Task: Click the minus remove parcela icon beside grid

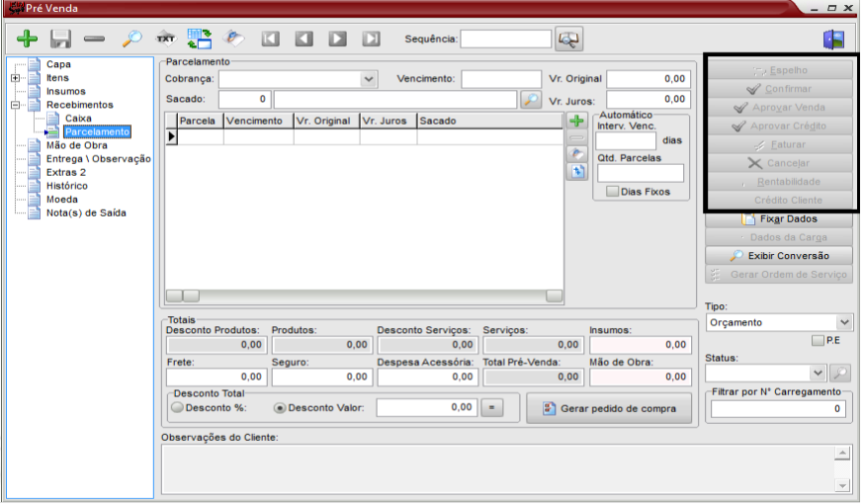Action: (x=577, y=137)
